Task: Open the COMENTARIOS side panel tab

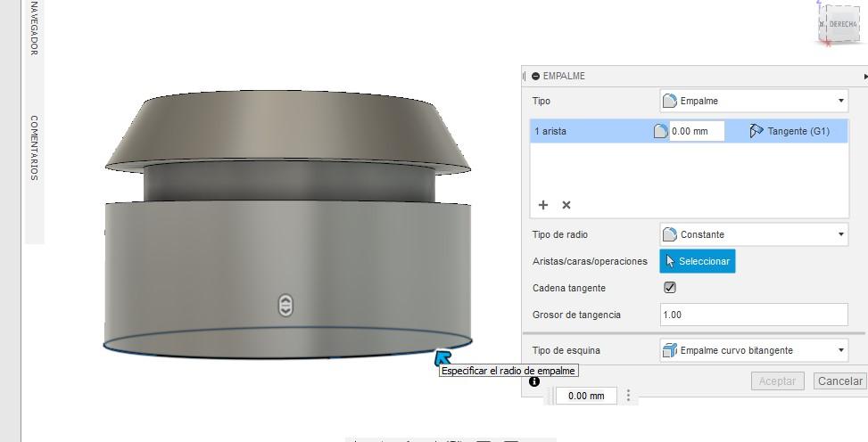Action: point(34,148)
